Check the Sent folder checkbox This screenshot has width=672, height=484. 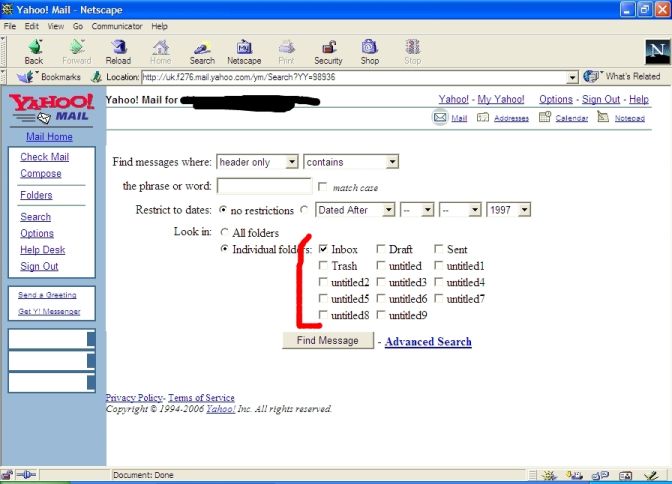438,249
